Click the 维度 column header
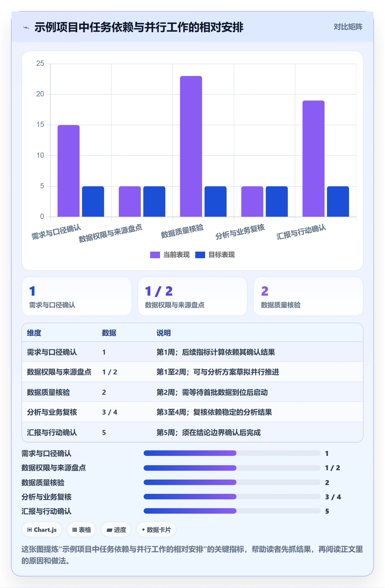The image size is (385, 588). coord(34,333)
